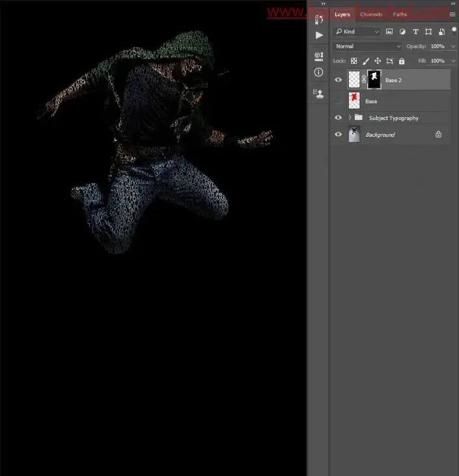Open the History panel icon

[x=319, y=20]
